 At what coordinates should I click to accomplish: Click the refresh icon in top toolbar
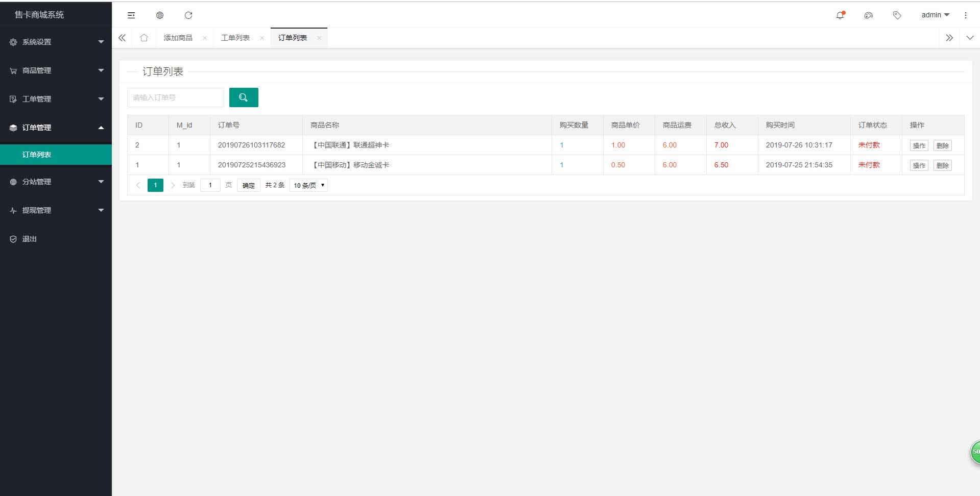(188, 15)
